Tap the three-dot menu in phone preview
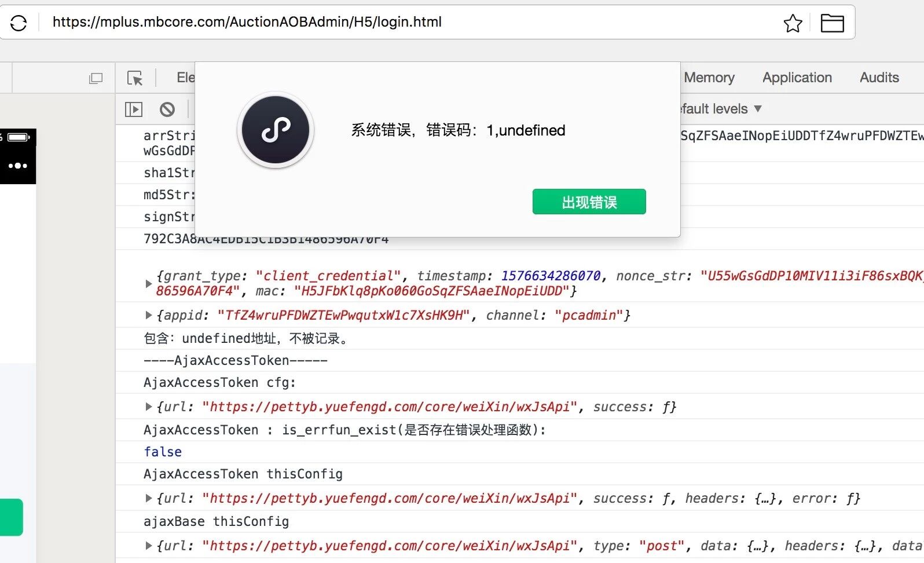The image size is (924, 563). 17,166
